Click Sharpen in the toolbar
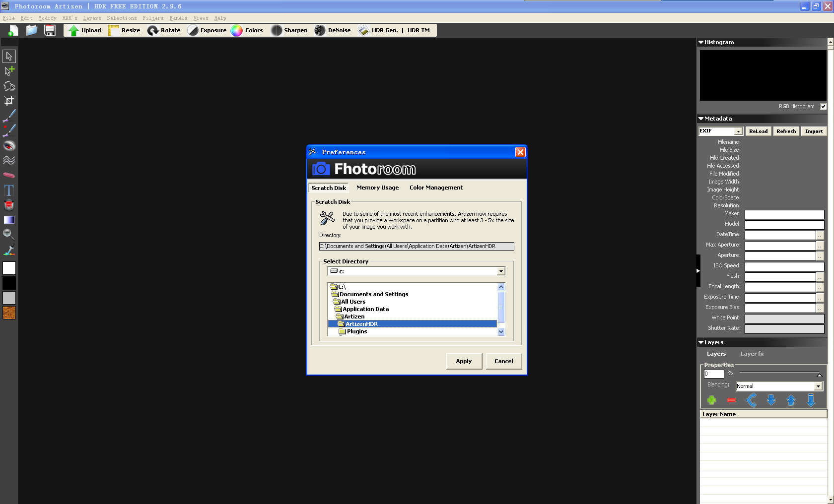Image resolution: width=834 pixels, height=504 pixels. [x=289, y=30]
